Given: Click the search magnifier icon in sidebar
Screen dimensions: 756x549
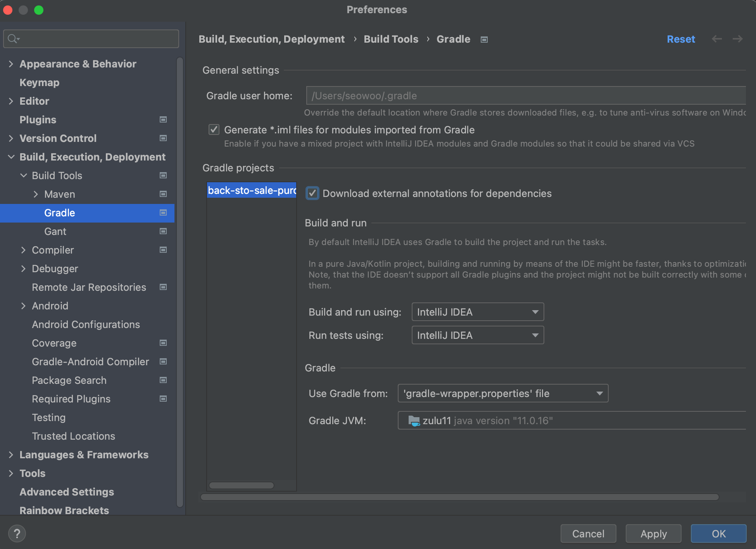Looking at the screenshot, I should [x=13, y=39].
